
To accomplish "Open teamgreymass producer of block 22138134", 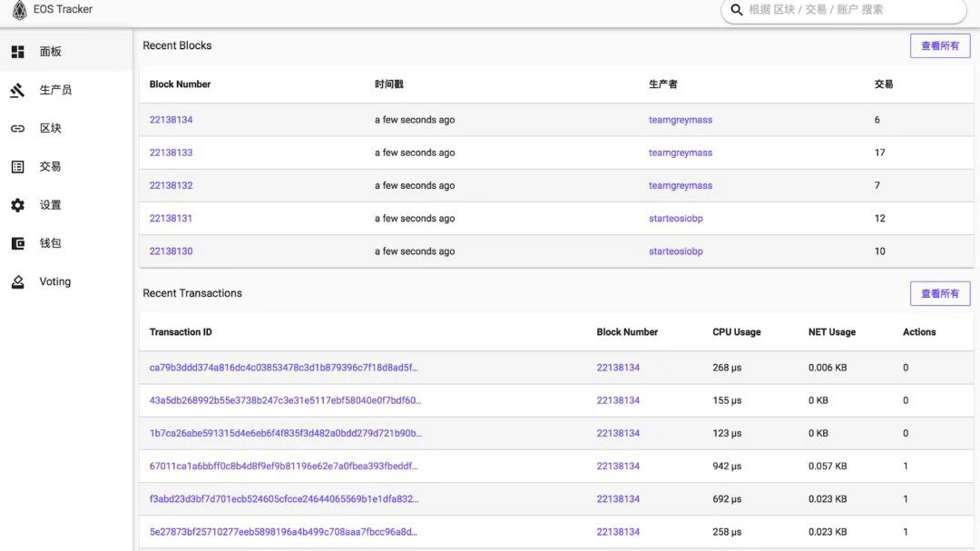I will click(x=680, y=120).
